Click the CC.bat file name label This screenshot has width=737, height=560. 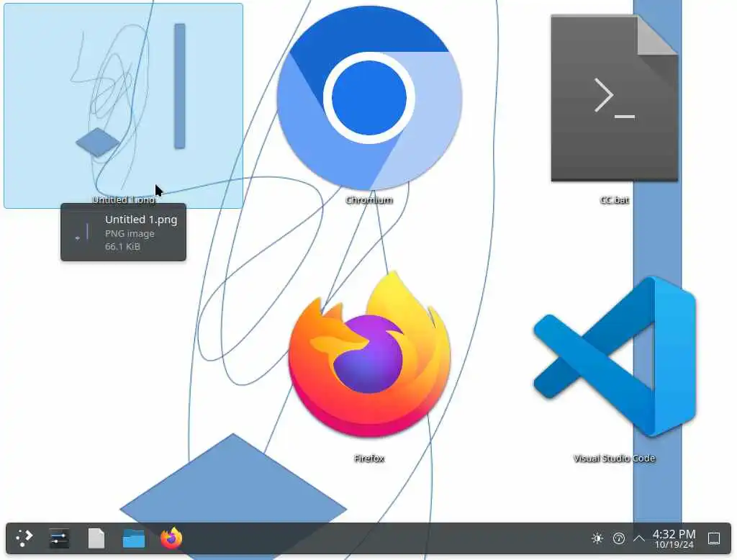tap(615, 200)
